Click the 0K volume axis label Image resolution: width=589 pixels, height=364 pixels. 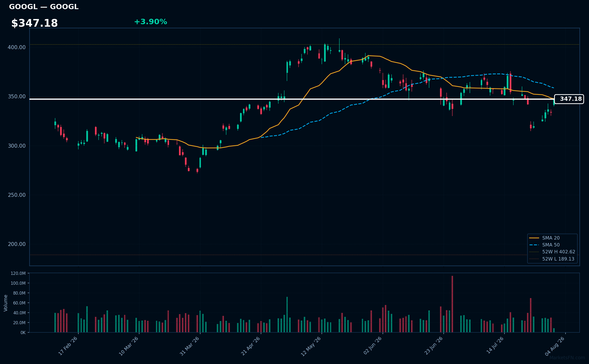pos(23,333)
